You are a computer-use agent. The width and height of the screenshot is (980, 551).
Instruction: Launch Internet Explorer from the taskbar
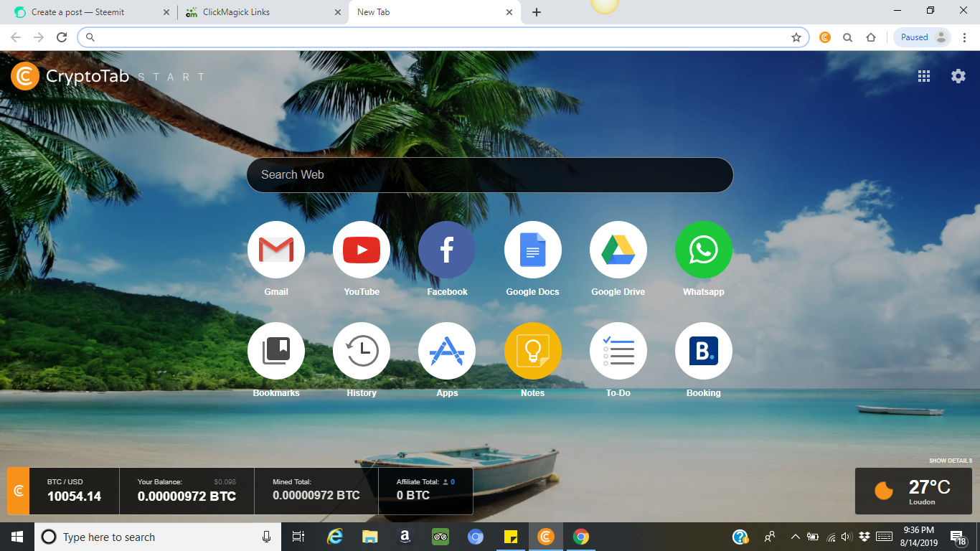pos(335,537)
